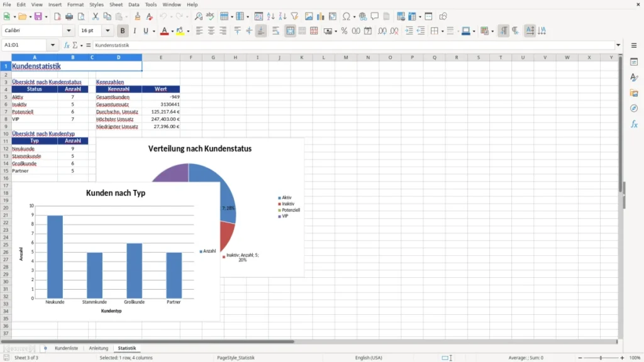
Task: Click the Cut scissors icon
Action: point(96,16)
